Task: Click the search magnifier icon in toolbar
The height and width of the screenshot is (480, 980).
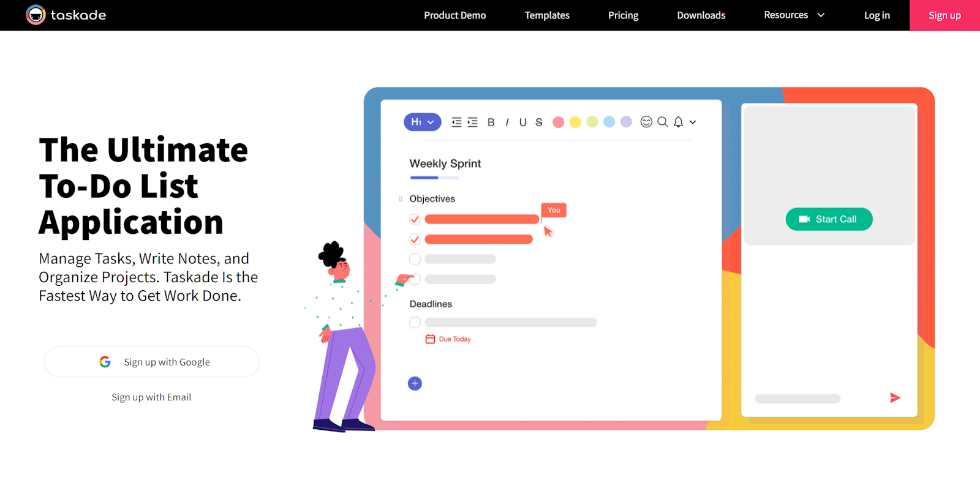Action: pos(663,122)
